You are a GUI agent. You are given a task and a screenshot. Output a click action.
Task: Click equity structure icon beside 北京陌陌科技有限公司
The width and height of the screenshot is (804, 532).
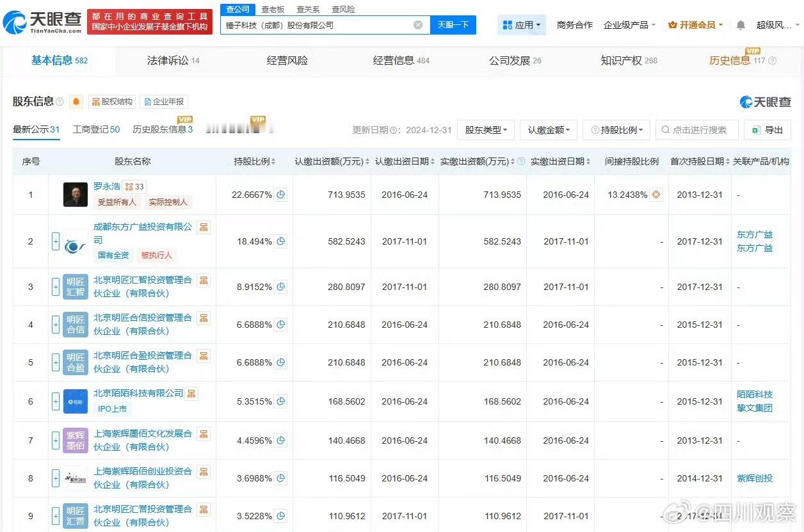(x=191, y=394)
